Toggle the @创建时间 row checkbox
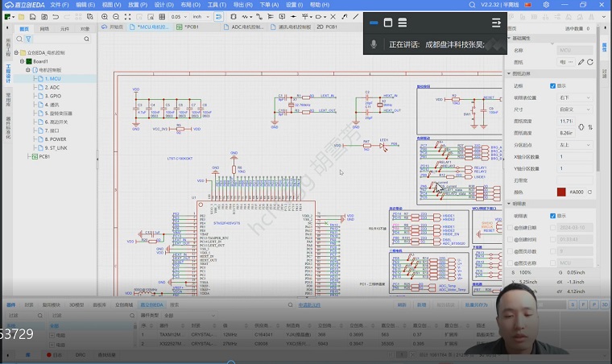Screen dimensions: 612x364 (x=510, y=239)
